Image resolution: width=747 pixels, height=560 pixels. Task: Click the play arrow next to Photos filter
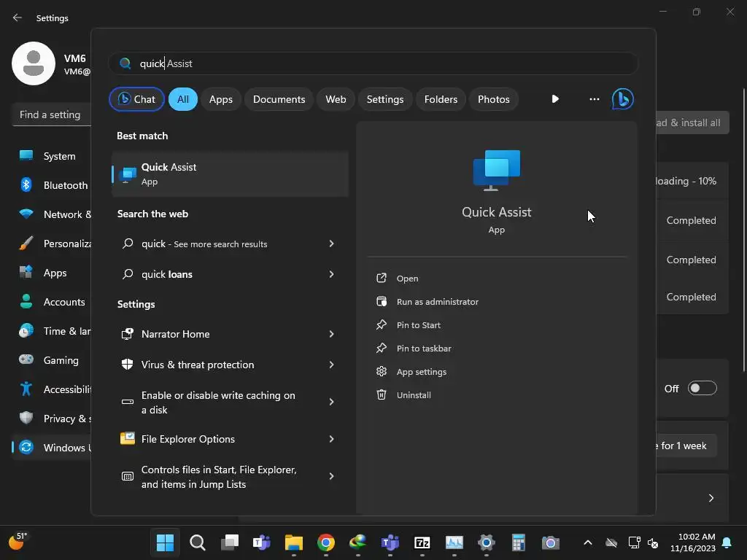[555, 99]
